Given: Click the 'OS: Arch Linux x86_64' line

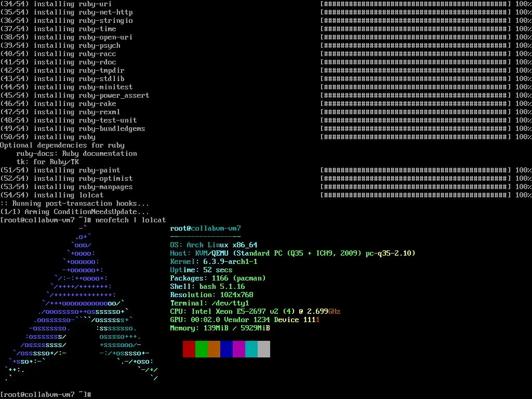Looking at the screenshot, I should coord(214,245).
